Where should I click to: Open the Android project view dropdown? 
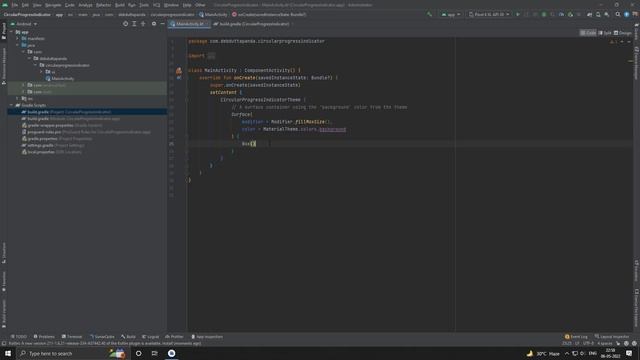tap(24, 24)
